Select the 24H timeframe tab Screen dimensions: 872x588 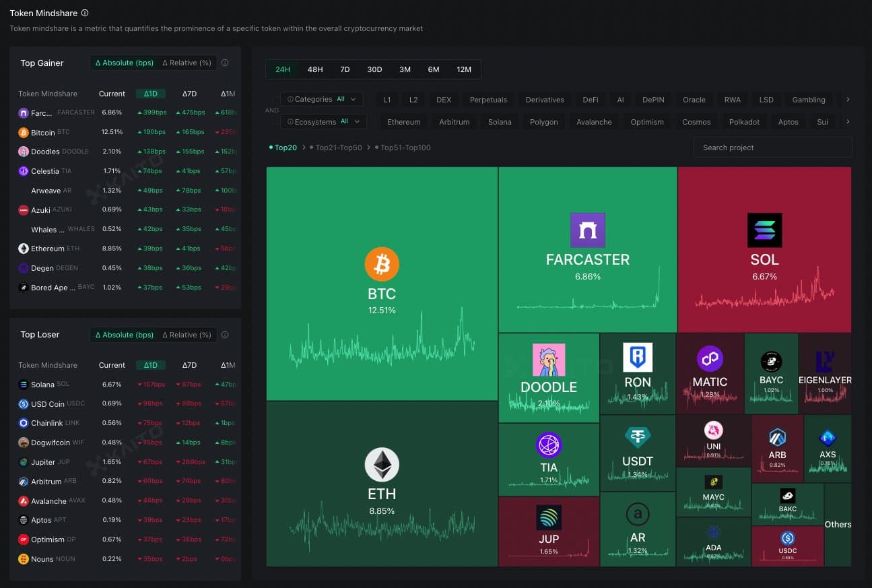click(283, 69)
